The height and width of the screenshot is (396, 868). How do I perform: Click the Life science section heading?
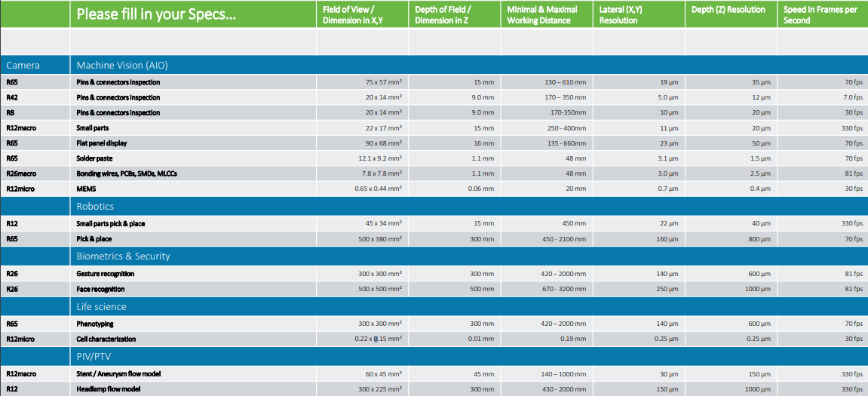[101, 307]
